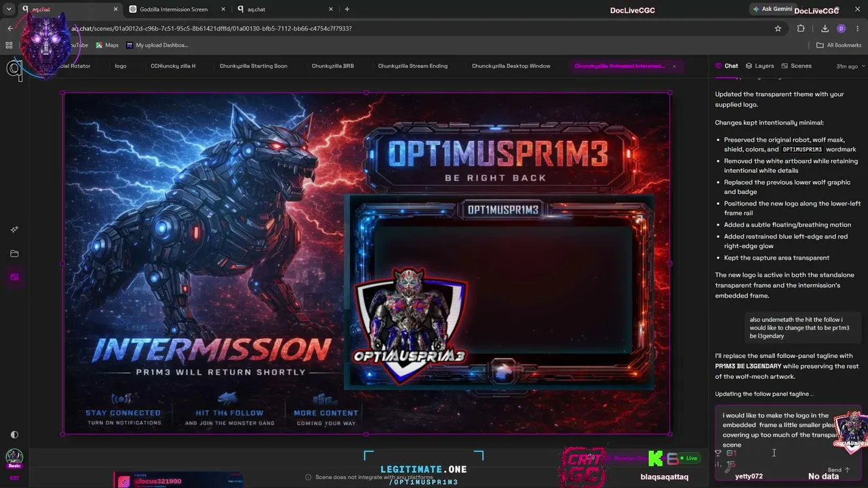
Task: Open a new browser tab
Action: tap(347, 9)
